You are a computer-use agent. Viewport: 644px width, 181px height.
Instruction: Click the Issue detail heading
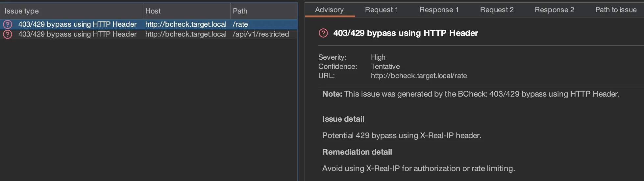tap(343, 119)
